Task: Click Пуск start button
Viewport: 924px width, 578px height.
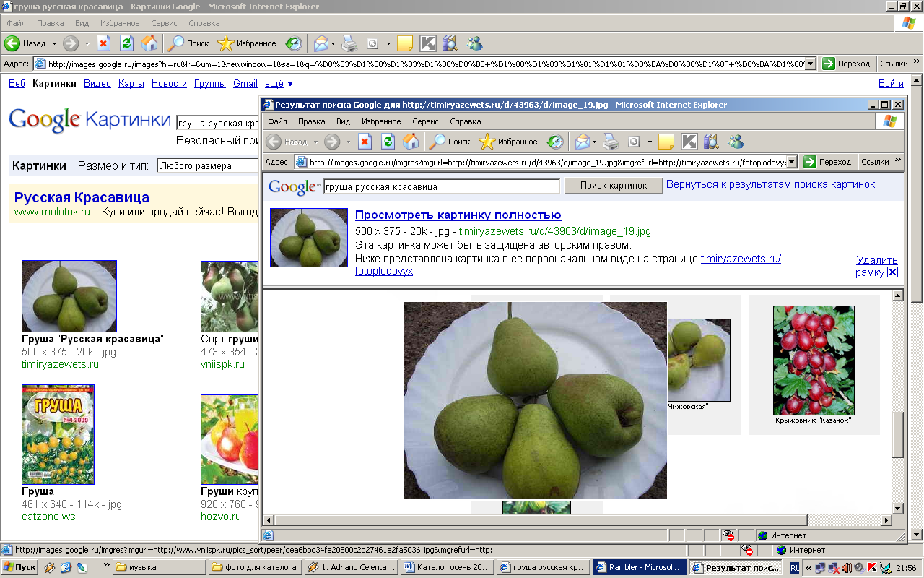Action: coord(20,567)
